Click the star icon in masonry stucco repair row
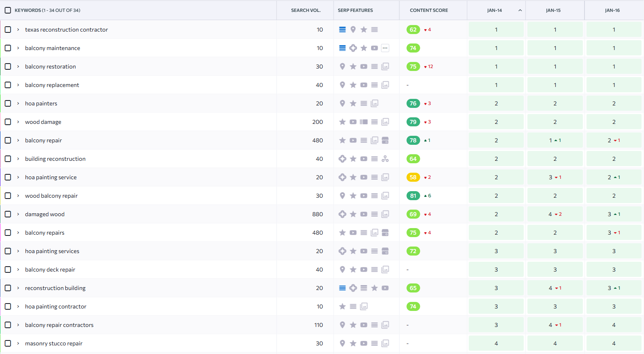644x354 pixels. point(353,343)
